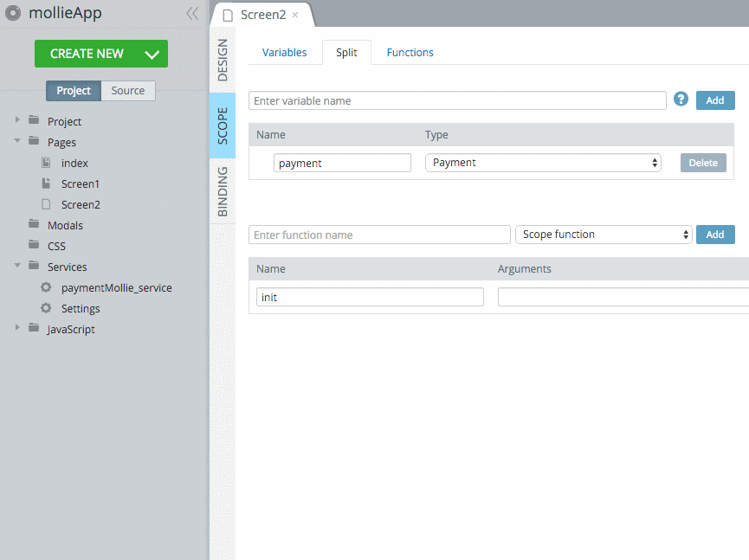Screen dimensions: 749x560
Task: Open the Payment type dropdown
Action: coord(543,163)
